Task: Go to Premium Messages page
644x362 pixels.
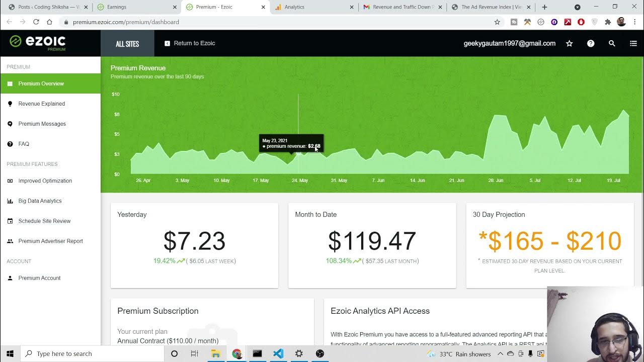Action: [42, 124]
